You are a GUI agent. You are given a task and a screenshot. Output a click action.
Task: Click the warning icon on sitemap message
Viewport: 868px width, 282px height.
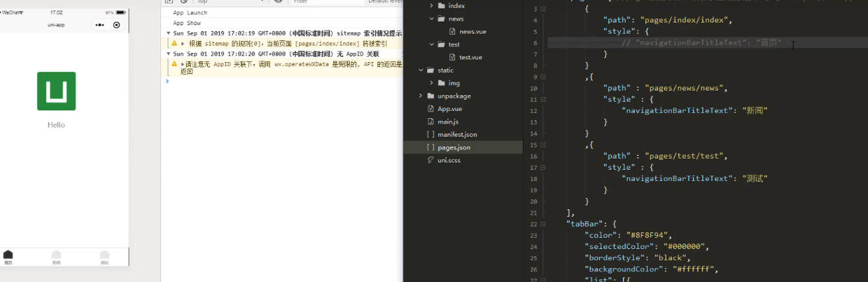coord(174,44)
